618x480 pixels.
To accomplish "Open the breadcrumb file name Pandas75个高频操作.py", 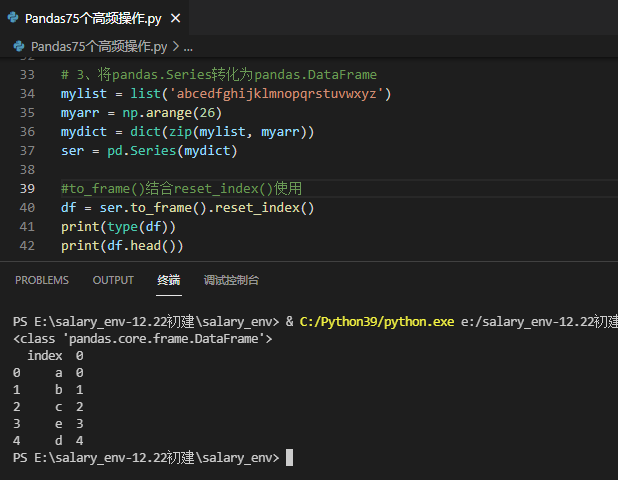I will click(x=99, y=47).
